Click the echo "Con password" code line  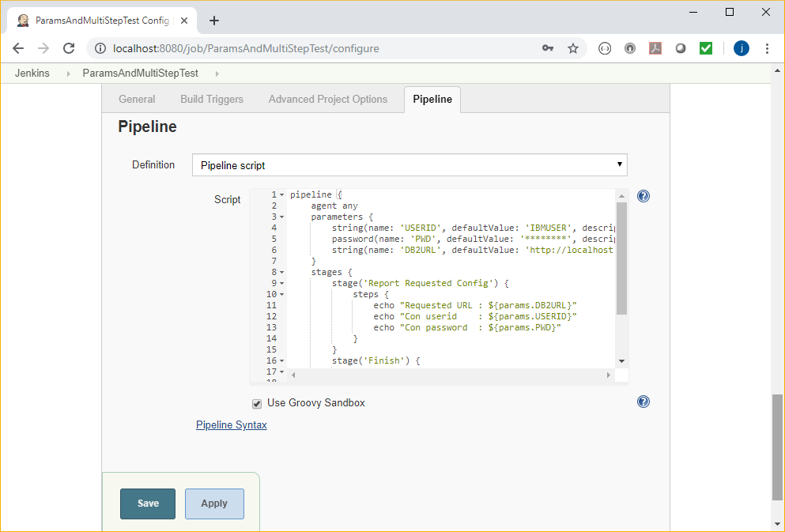coord(467,327)
